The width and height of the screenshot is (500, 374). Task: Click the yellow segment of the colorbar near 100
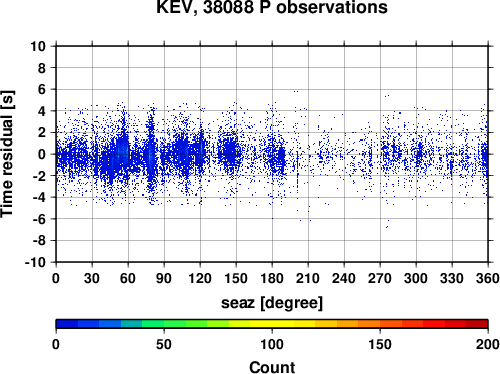(272, 324)
